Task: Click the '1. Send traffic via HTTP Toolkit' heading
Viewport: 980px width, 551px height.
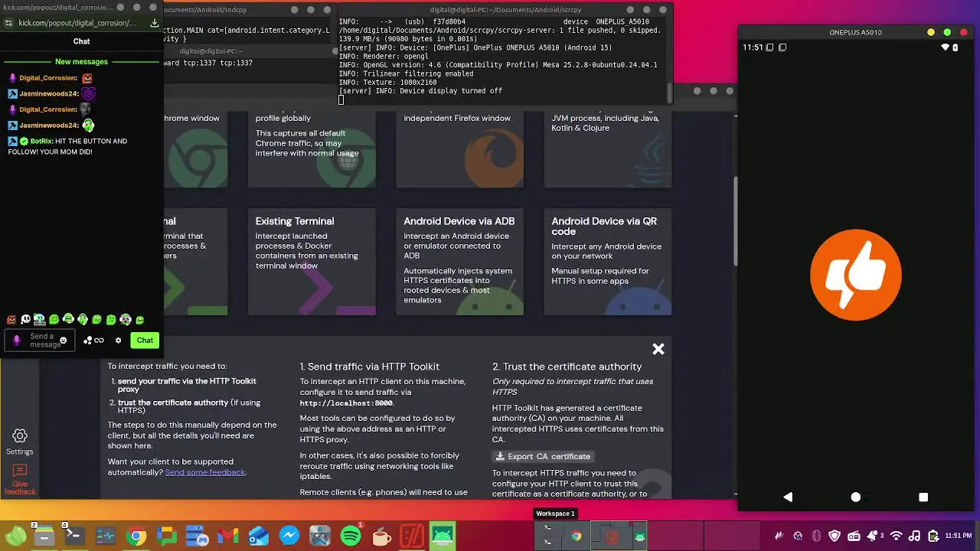Action: coord(369,367)
